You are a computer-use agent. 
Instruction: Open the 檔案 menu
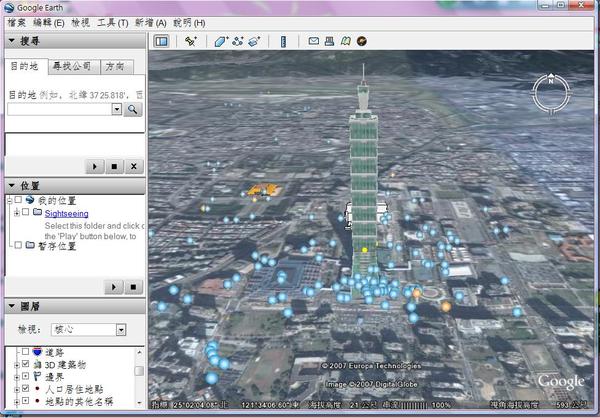[17, 23]
